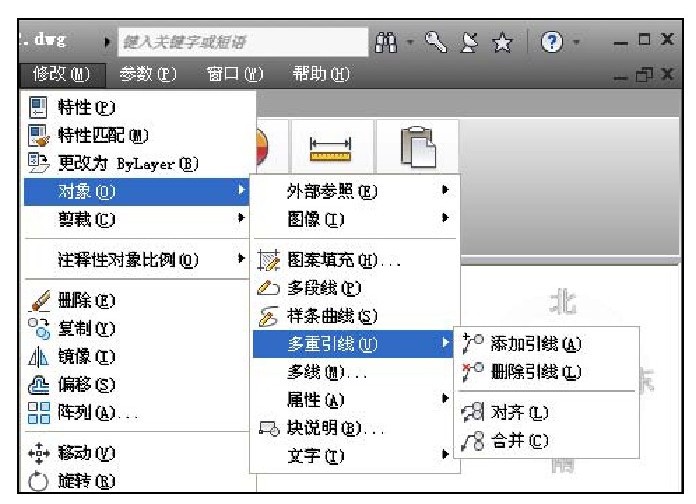This screenshot has height=504, width=696.
Task: Click the 镜像(I) mirror icon
Action: pos(38,357)
